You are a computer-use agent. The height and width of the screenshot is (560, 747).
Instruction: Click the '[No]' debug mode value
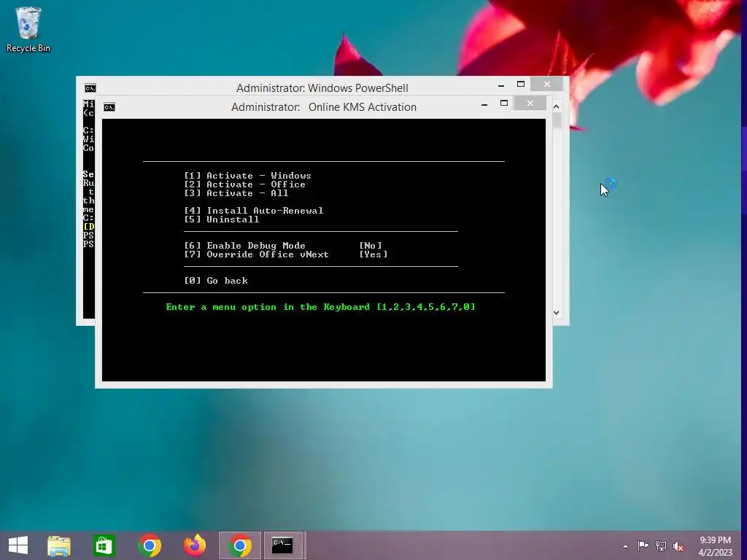click(371, 246)
